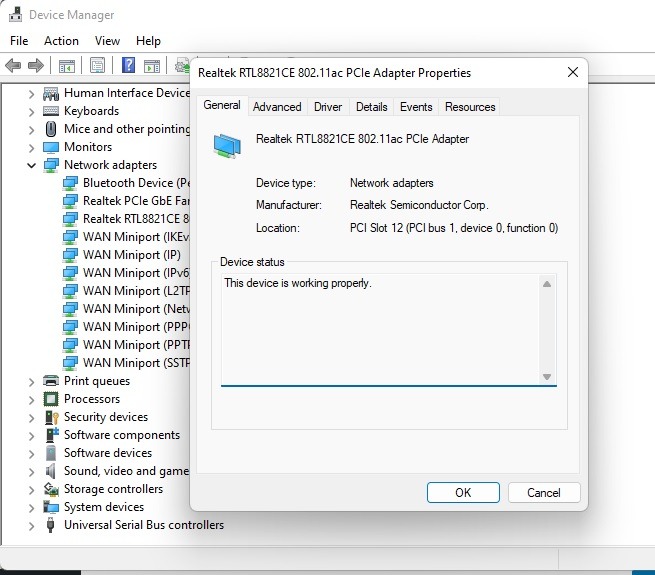Click the blue Help question-mark icon
The height and width of the screenshot is (575, 655).
[x=128, y=65]
